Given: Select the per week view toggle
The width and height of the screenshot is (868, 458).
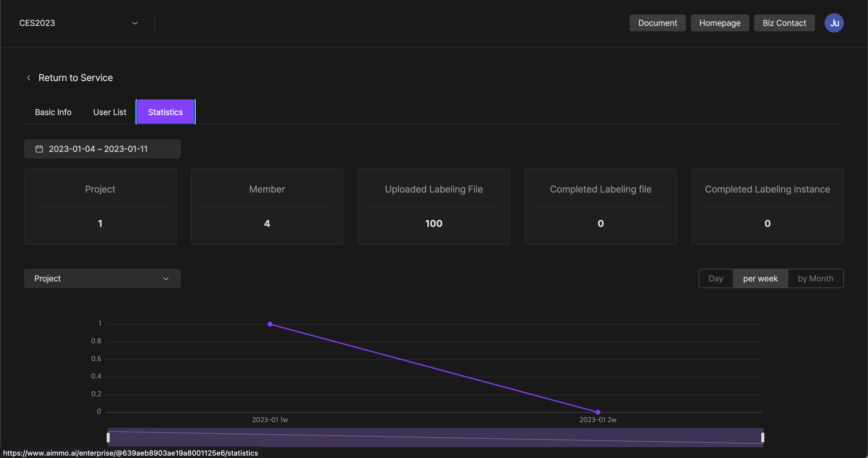Looking at the screenshot, I should (760, 278).
